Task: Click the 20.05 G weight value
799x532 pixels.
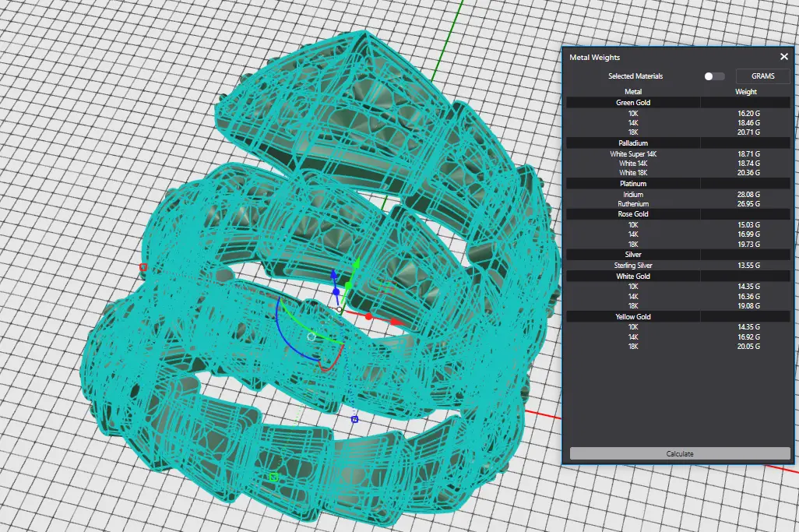Action: tap(748, 346)
